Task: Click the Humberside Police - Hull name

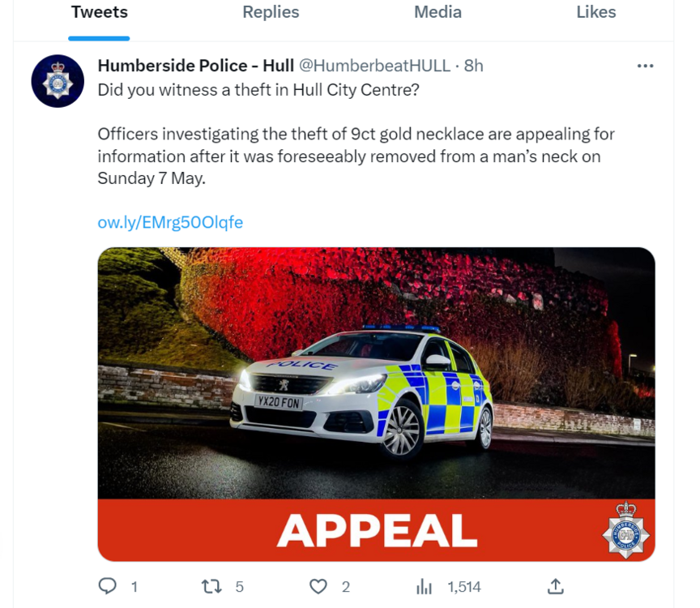Action: (x=195, y=66)
